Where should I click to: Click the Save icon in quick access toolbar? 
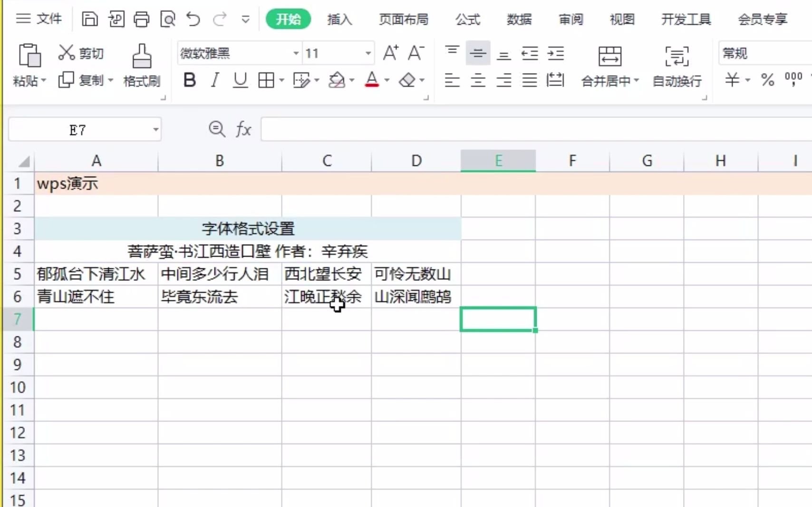[89, 19]
